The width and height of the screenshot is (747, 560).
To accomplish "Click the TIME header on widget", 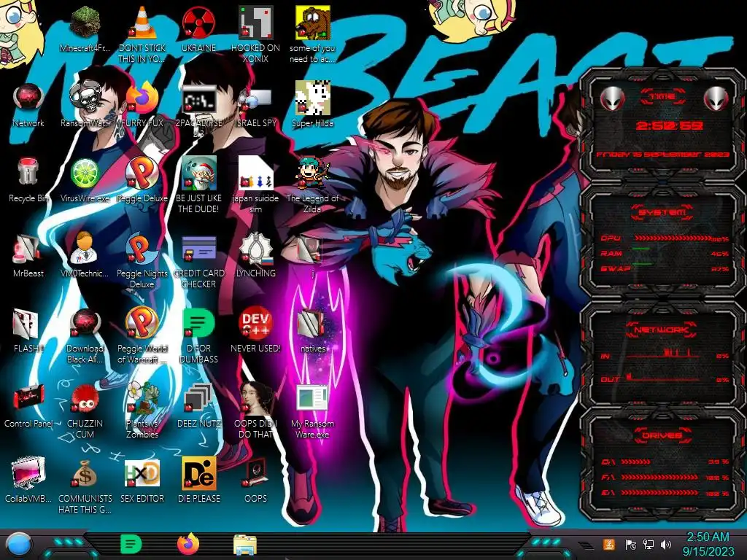I will [x=662, y=97].
